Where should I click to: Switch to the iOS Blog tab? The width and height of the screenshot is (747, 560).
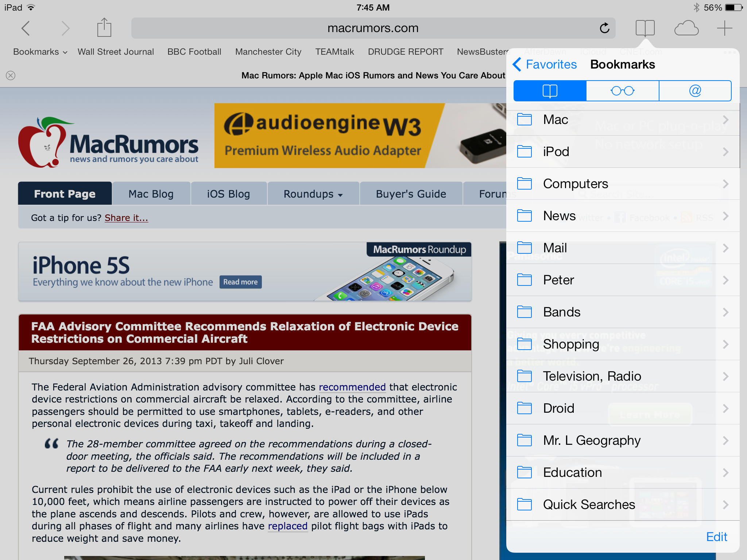[x=228, y=194]
